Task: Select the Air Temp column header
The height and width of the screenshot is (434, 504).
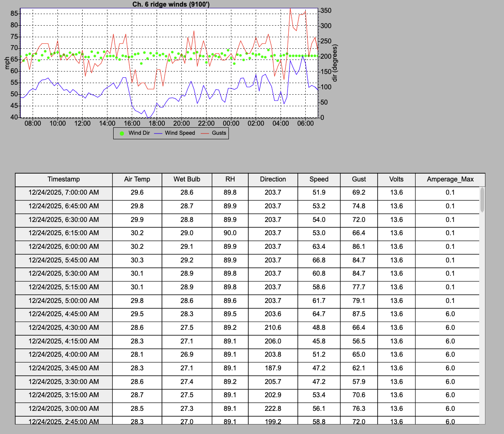Action: pyautogui.click(x=137, y=179)
